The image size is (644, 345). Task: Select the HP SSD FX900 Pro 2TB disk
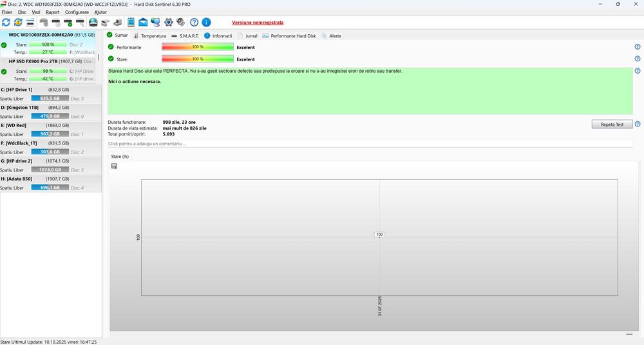48,70
